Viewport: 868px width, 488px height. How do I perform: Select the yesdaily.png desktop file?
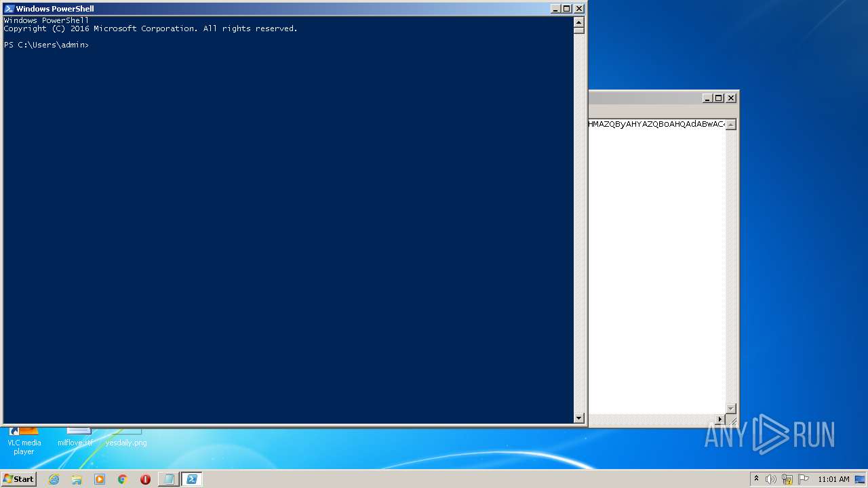click(126, 438)
